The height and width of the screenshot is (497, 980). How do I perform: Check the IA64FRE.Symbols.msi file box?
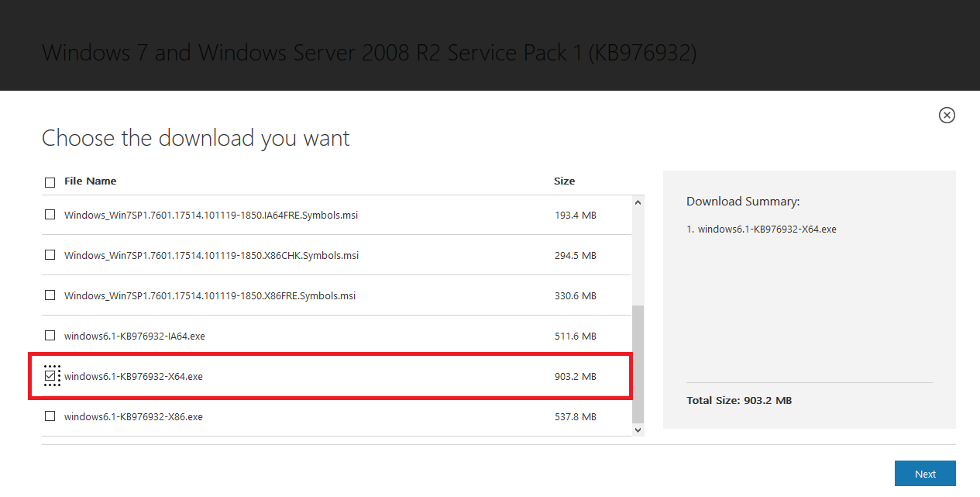point(50,215)
